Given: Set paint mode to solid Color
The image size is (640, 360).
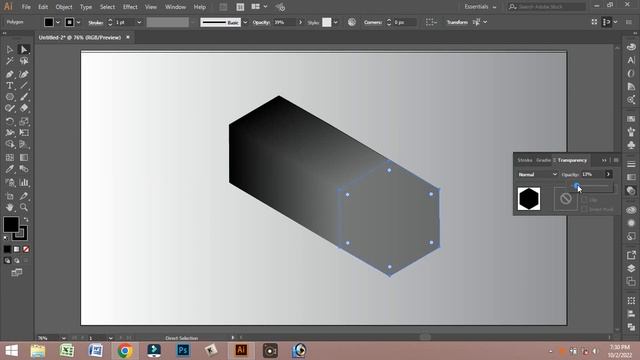Looking at the screenshot, I should [7, 249].
